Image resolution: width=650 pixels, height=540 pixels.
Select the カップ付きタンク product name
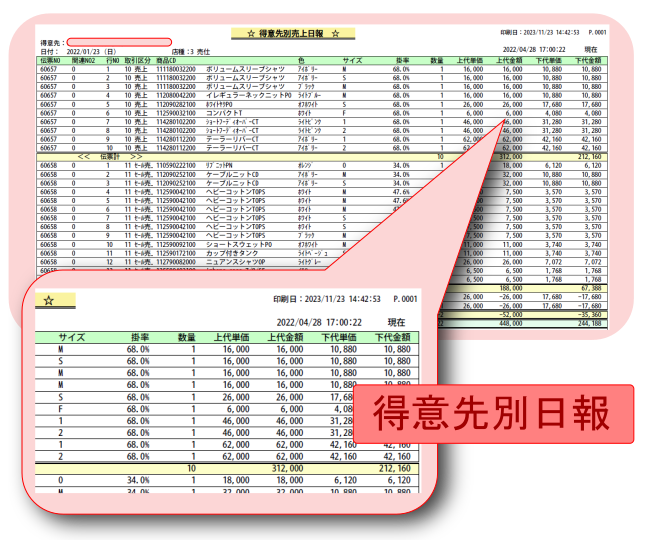[232, 253]
